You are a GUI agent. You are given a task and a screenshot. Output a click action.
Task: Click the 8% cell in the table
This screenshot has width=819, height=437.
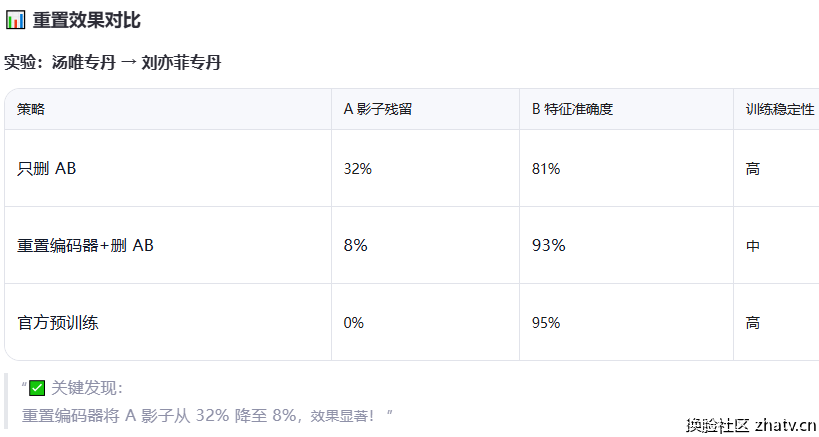click(x=355, y=245)
